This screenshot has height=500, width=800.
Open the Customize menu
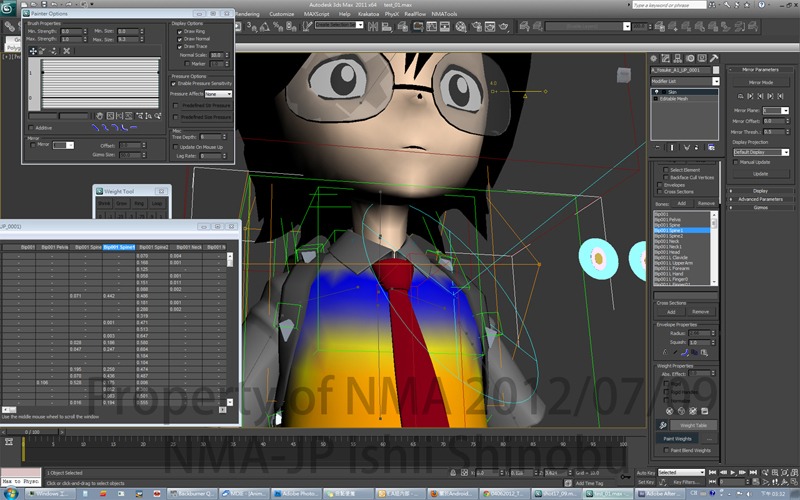click(x=281, y=14)
